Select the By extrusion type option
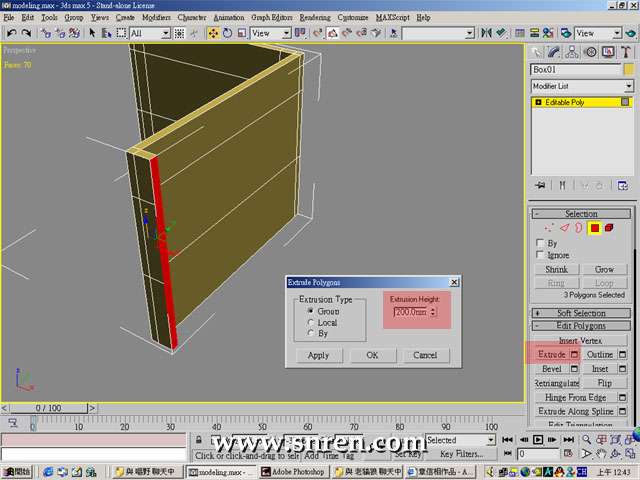Screen dimensions: 640x480 311,333
